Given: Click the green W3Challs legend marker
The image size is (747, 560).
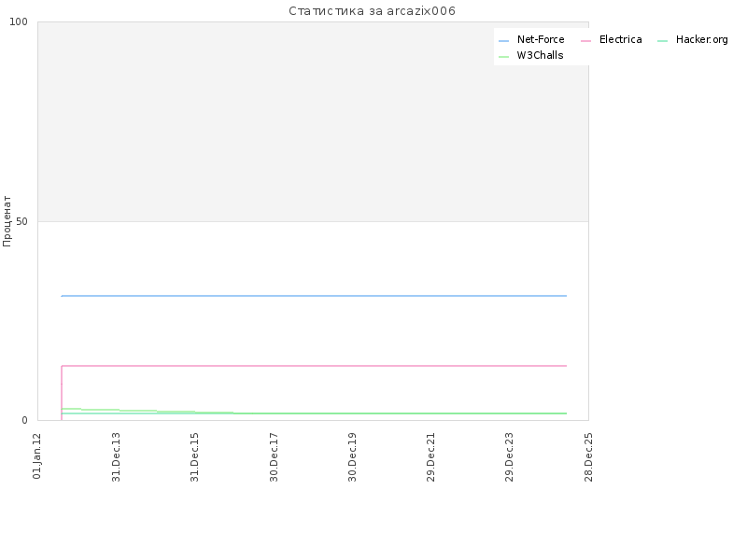Looking at the screenshot, I should point(503,57).
